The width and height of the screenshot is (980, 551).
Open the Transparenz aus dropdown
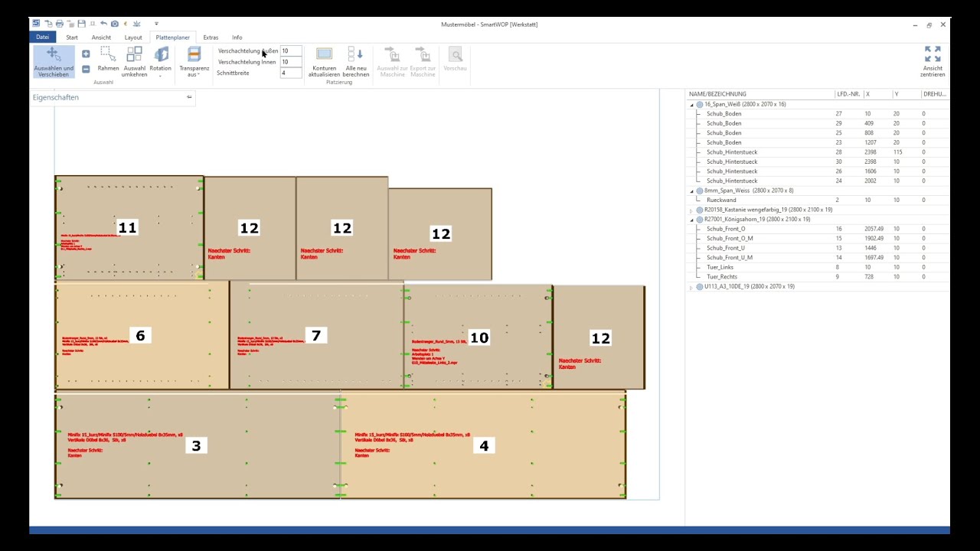(194, 61)
